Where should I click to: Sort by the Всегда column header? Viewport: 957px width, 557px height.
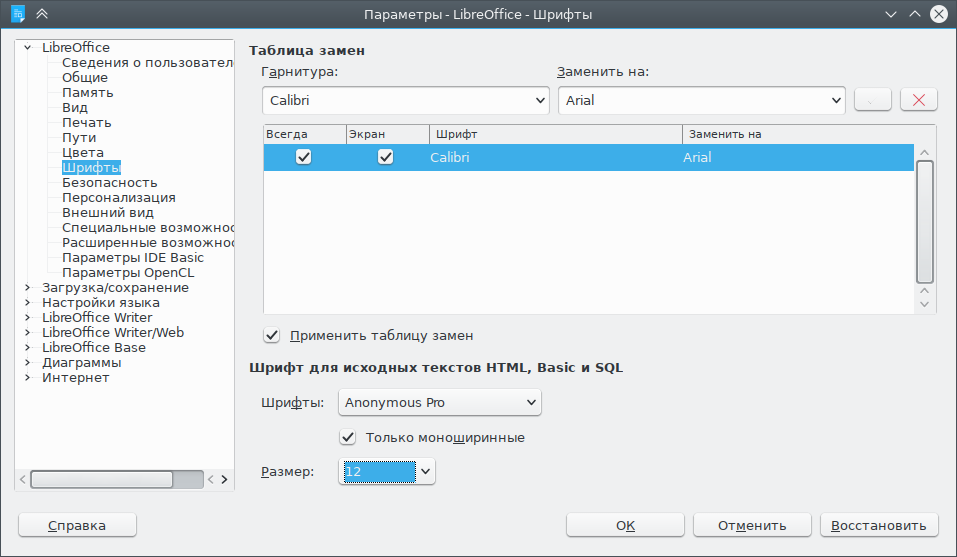pos(305,134)
